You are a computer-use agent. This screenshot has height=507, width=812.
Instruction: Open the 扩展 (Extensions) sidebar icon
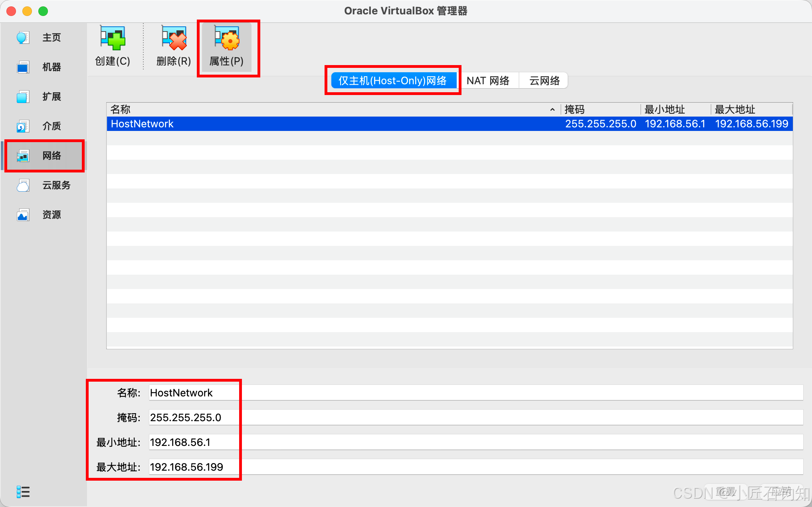[23, 97]
